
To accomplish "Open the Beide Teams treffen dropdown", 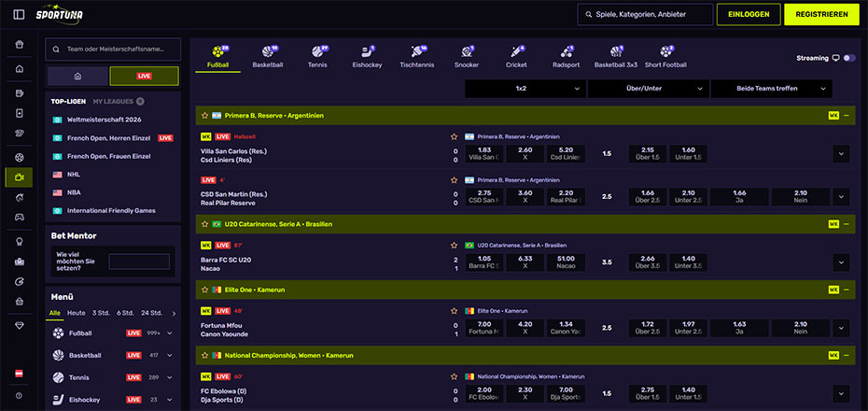I will point(771,89).
